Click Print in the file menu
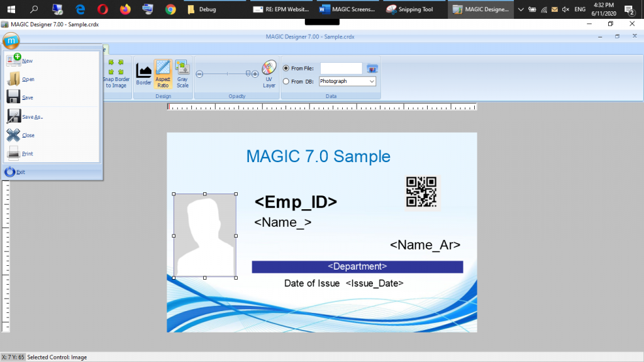 pyautogui.click(x=26, y=153)
